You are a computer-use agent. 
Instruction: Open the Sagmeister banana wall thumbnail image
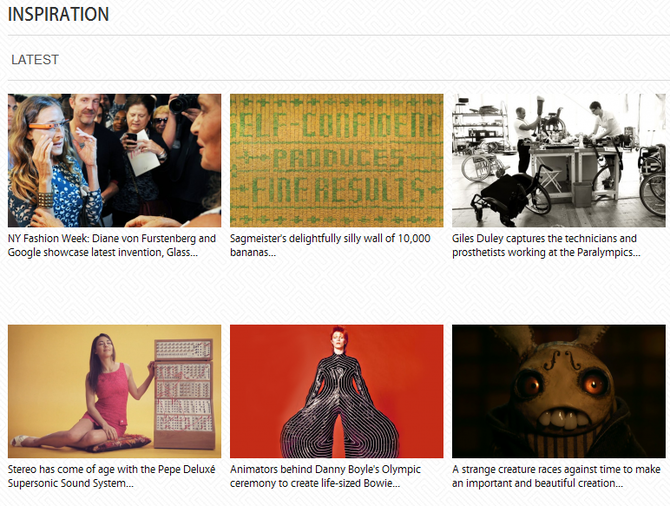337,160
